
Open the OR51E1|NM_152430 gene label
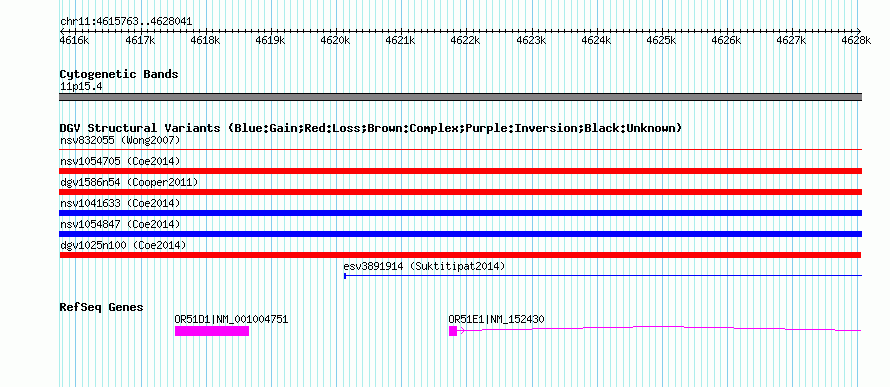click(x=497, y=319)
